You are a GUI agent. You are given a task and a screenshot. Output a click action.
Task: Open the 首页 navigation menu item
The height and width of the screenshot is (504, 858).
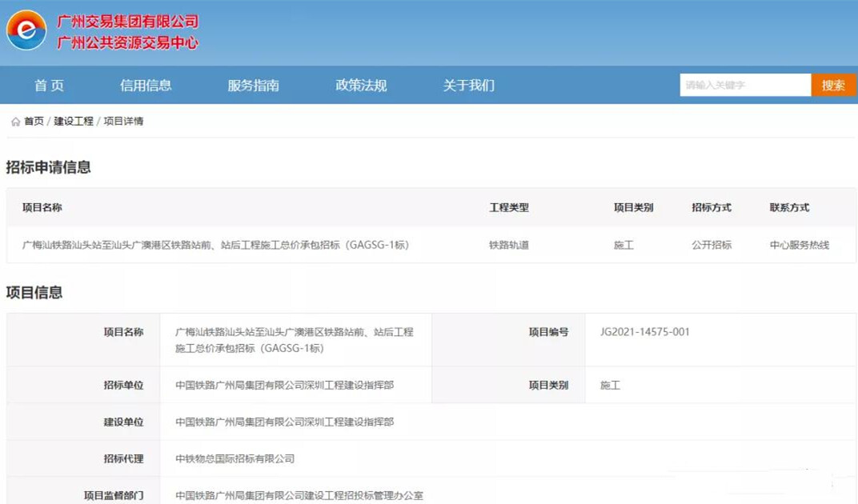click(x=49, y=86)
